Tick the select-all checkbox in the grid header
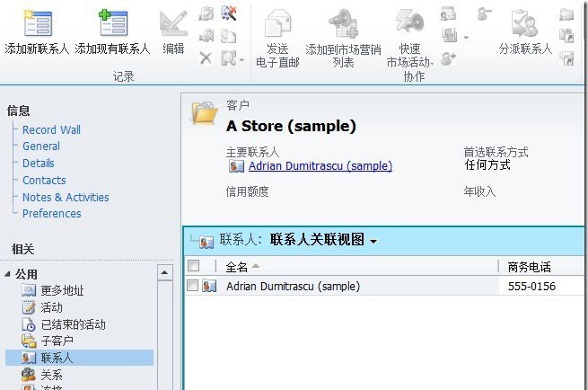Viewport: 588px width, 390px height. click(194, 266)
